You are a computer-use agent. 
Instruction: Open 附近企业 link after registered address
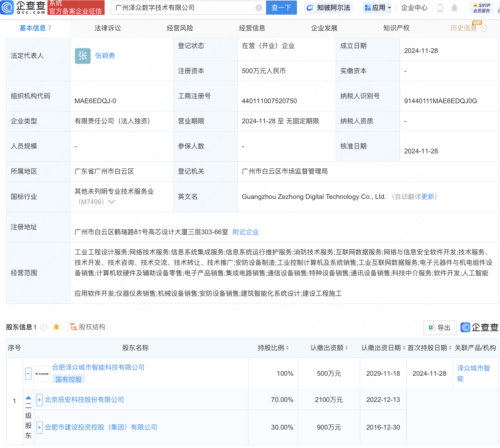click(x=246, y=232)
